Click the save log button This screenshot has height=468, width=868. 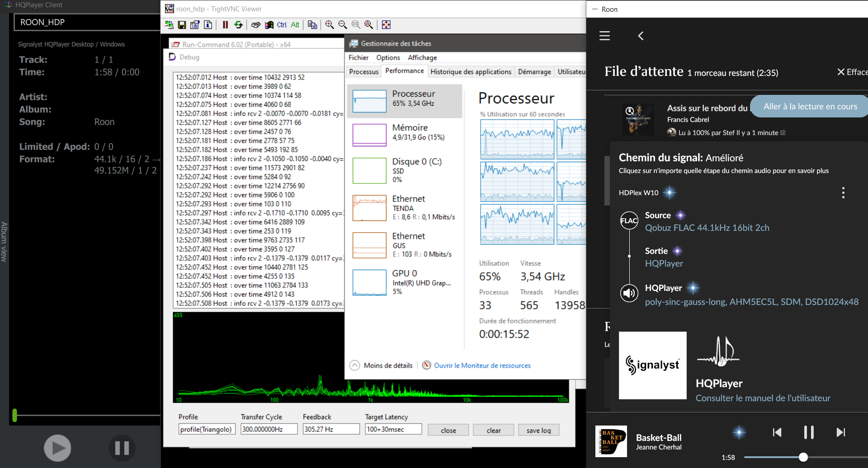[x=538, y=430]
